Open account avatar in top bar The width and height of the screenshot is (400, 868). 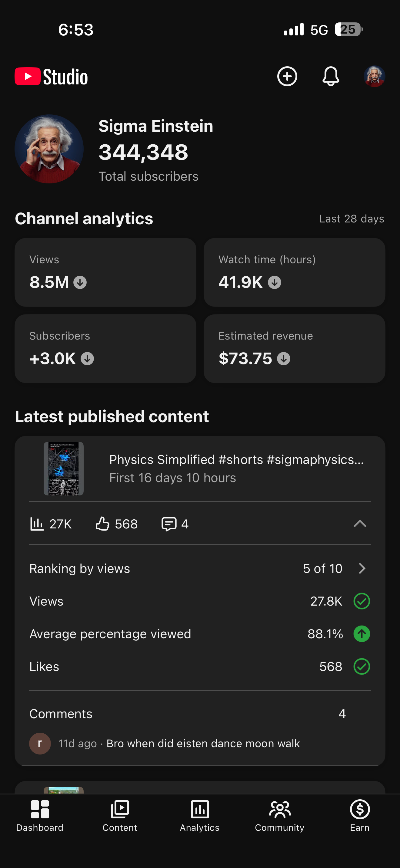pos(374,77)
